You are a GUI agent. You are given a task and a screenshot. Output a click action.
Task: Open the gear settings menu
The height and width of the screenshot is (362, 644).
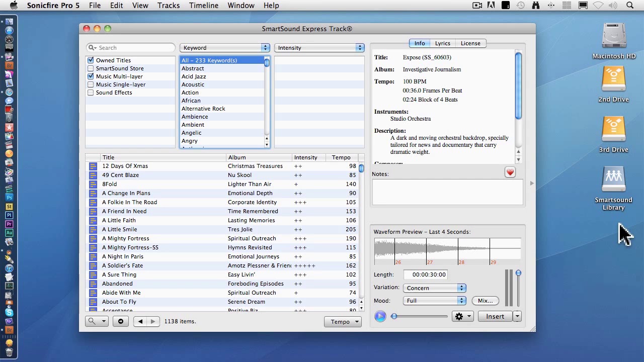(x=462, y=316)
